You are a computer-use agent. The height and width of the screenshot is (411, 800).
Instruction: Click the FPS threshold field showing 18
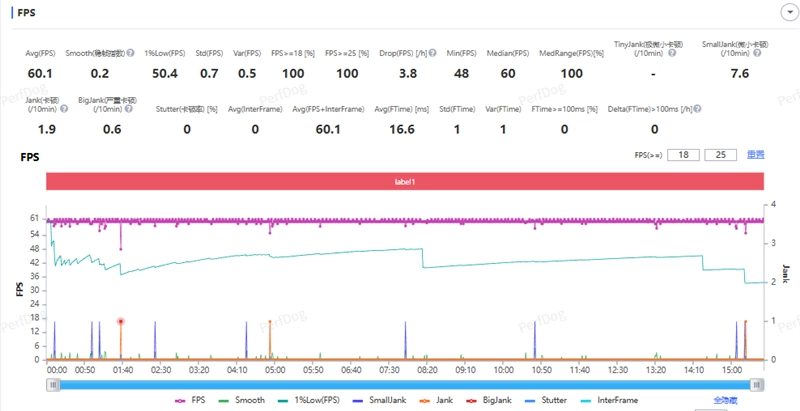click(683, 155)
